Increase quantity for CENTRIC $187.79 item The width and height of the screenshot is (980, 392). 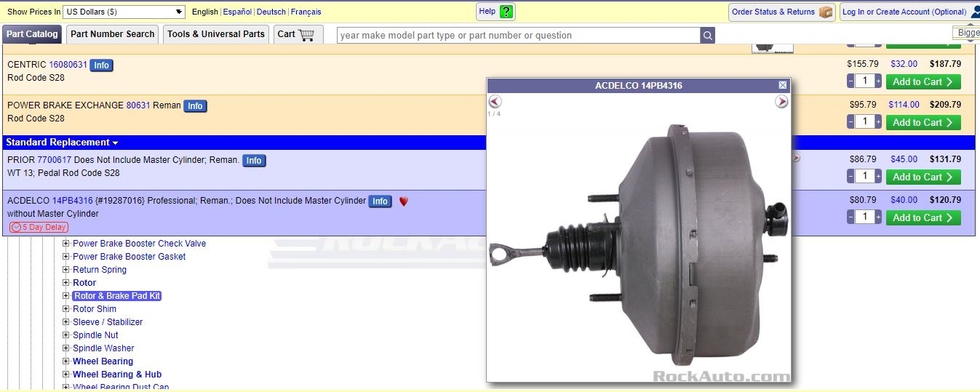pyautogui.click(x=878, y=81)
